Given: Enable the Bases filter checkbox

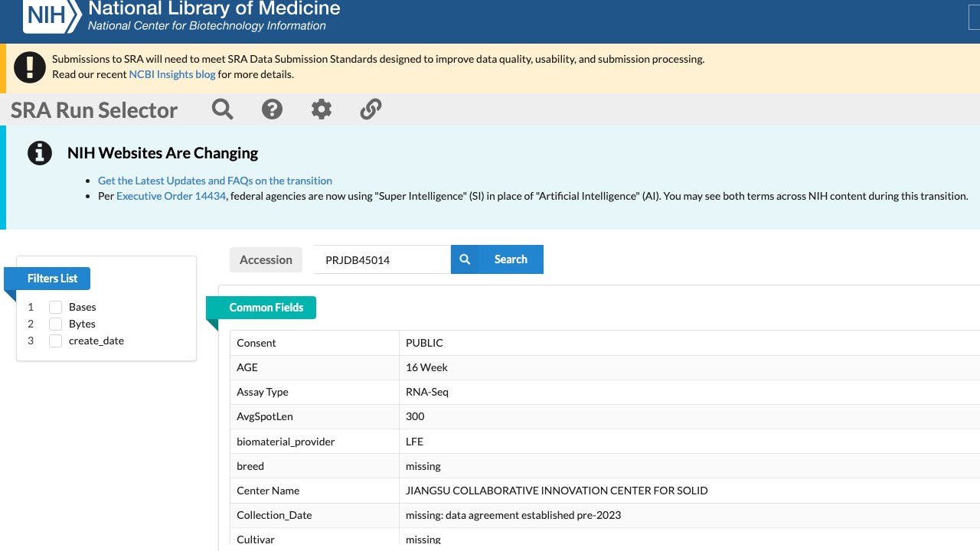Looking at the screenshot, I should tap(55, 307).
